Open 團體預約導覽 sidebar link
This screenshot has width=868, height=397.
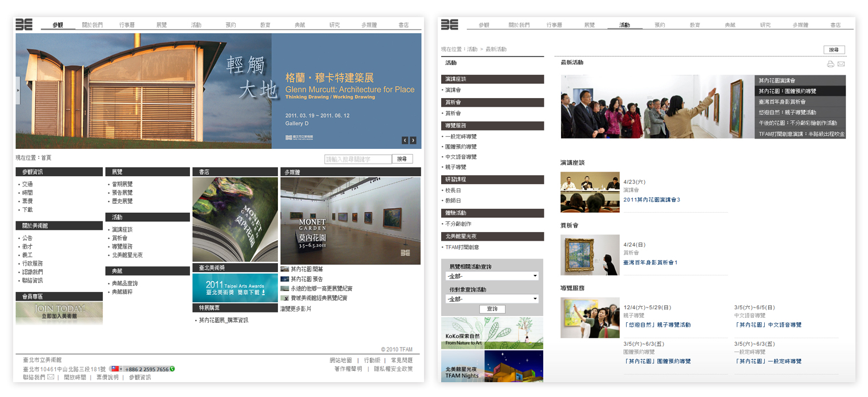click(x=461, y=147)
